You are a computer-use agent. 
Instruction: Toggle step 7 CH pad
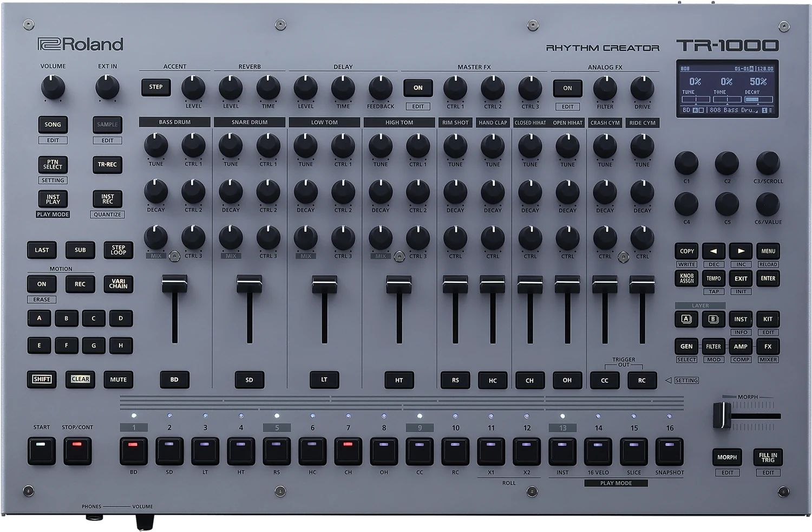[348, 451]
